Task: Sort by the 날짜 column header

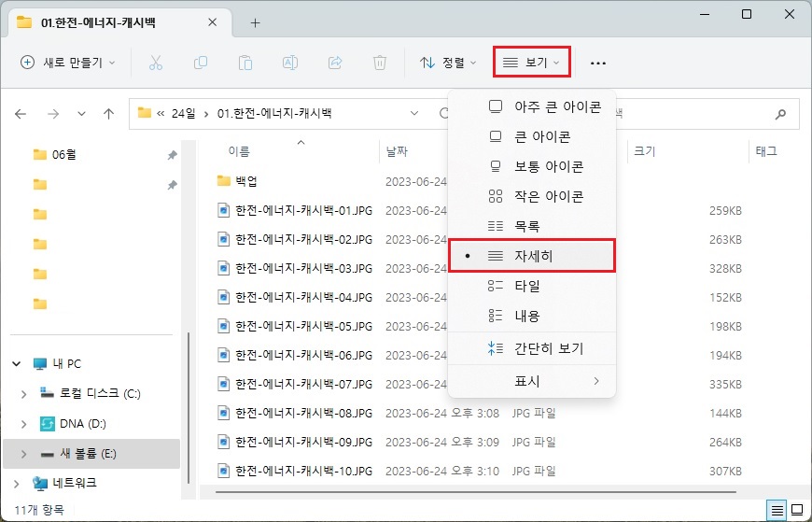Action: tap(397, 151)
